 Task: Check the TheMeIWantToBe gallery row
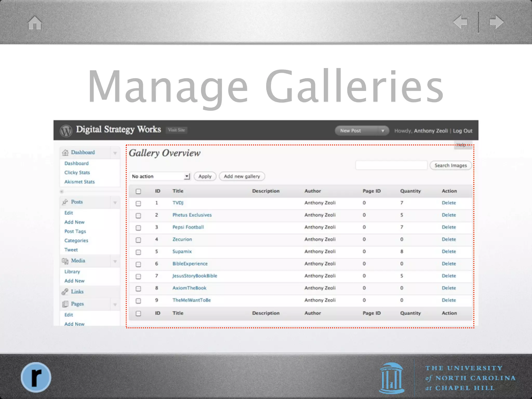point(138,301)
